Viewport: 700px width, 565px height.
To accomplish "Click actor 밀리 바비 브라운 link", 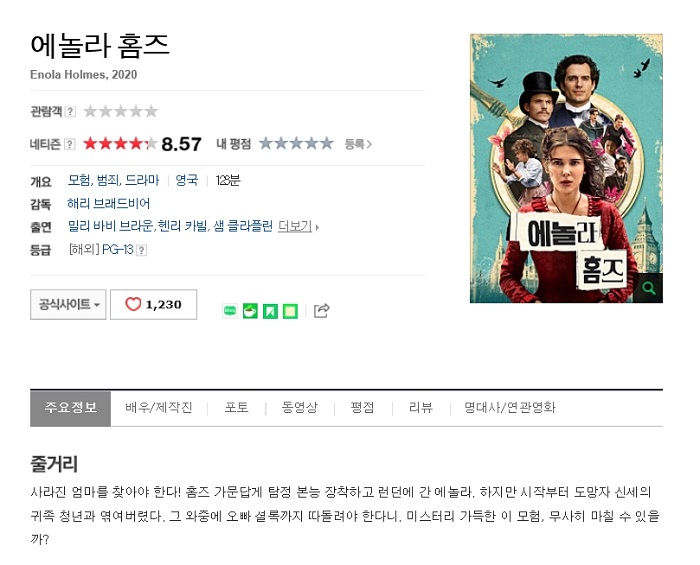I will [x=110, y=226].
